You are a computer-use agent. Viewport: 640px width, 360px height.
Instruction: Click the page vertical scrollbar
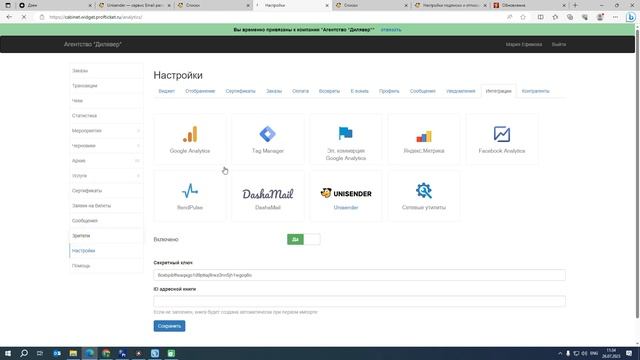click(x=637, y=173)
